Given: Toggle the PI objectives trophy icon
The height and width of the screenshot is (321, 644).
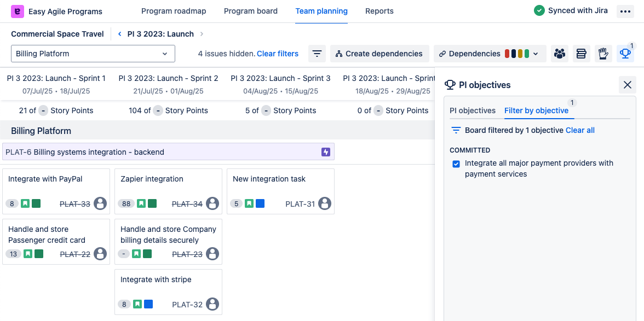Looking at the screenshot, I should click(x=625, y=54).
